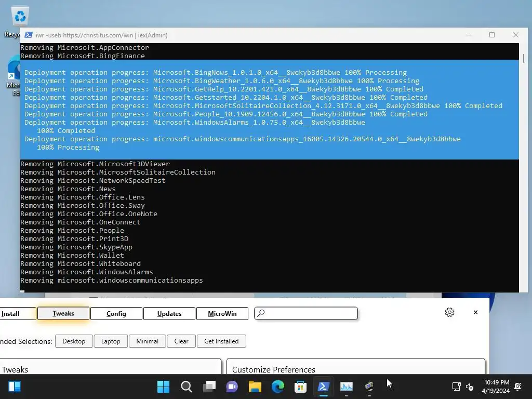Open WinUtil settings gear icon
532x399 pixels.
click(449, 312)
